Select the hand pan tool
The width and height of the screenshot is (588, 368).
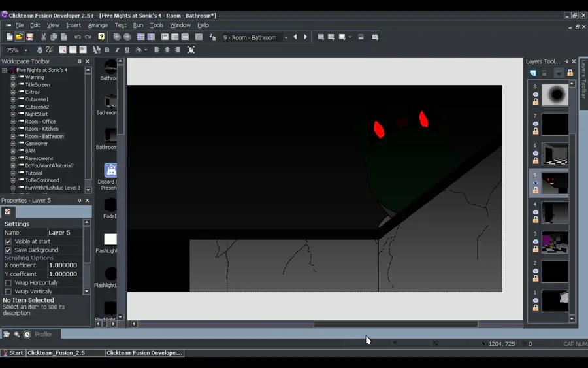coord(39,50)
